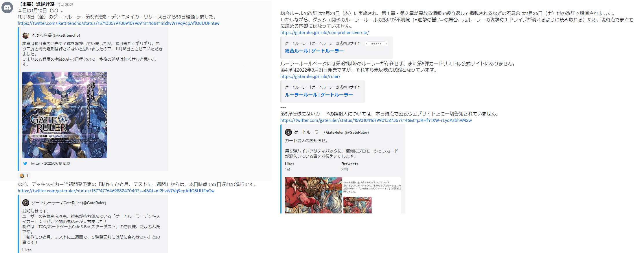This screenshot has height=253, width=644.
Task: Click the Likes count 174
Action: pos(288,170)
